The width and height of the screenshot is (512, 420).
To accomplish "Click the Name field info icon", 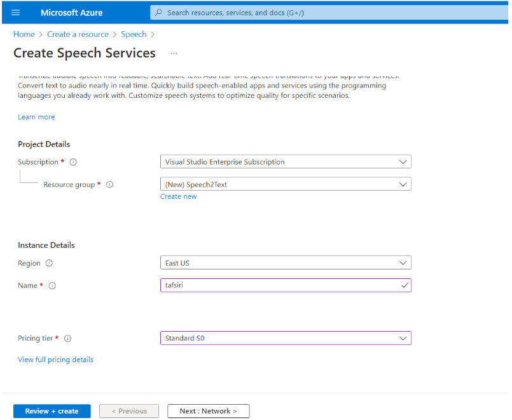I will tap(52, 286).
